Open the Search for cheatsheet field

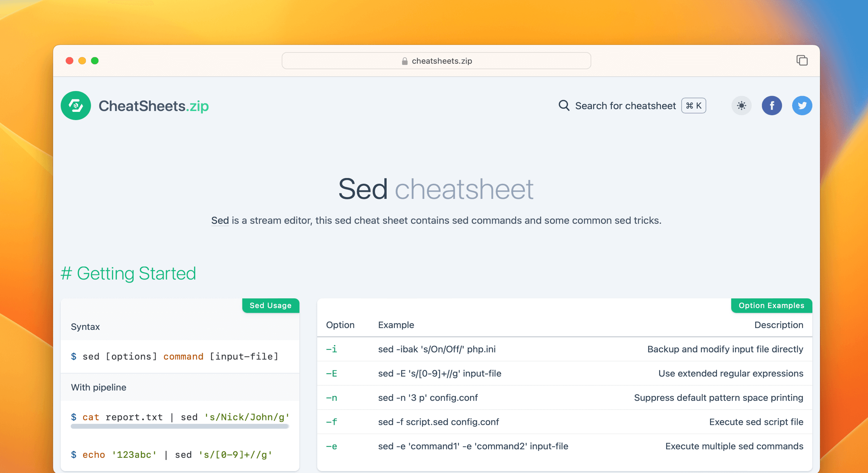[x=632, y=106]
